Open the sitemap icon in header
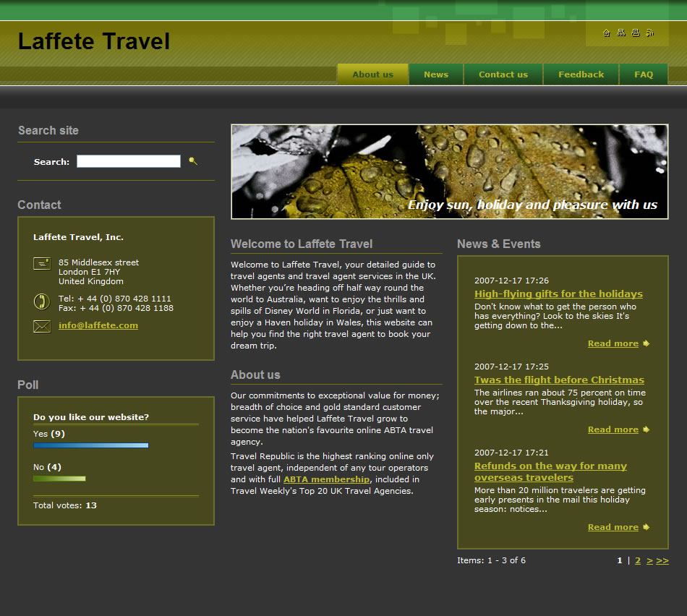687x616 pixels. [621, 33]
